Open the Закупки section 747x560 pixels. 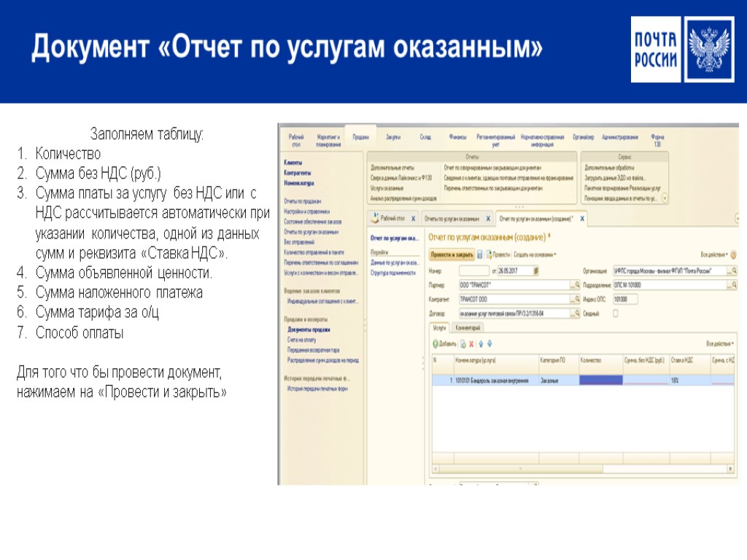point(393,137)
